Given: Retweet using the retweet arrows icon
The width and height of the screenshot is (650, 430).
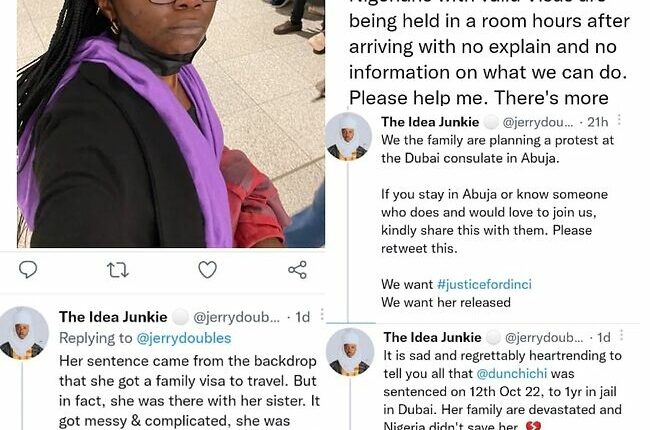Looking at the screenshot, I should pyautogui.click(x=118, y=270).
